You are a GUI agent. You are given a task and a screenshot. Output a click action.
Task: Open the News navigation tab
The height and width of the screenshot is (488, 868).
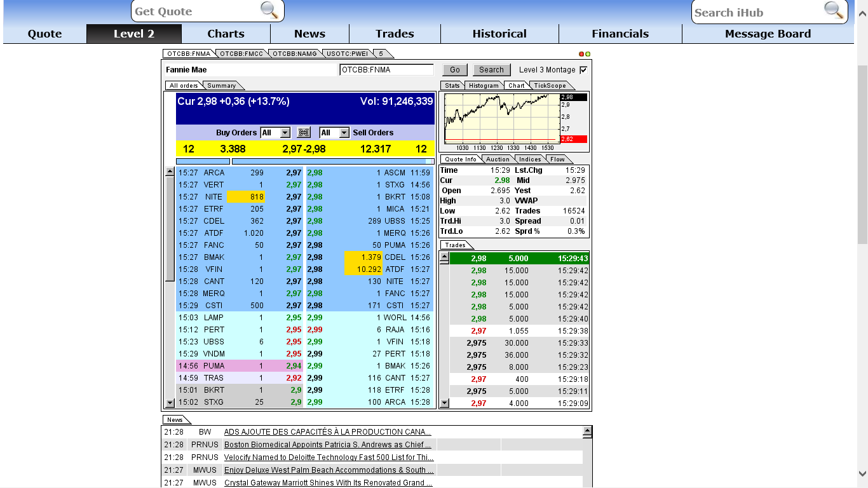[309, 34]
